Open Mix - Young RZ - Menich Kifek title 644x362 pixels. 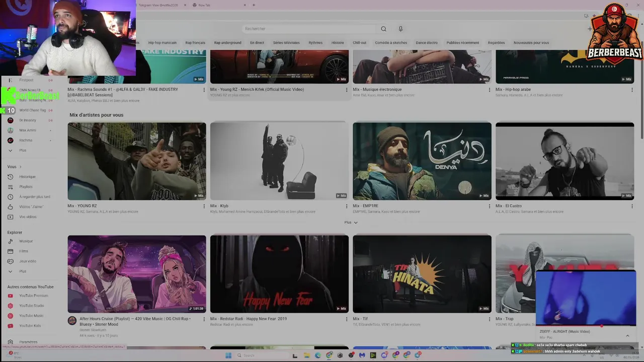[x=257, y=89]
